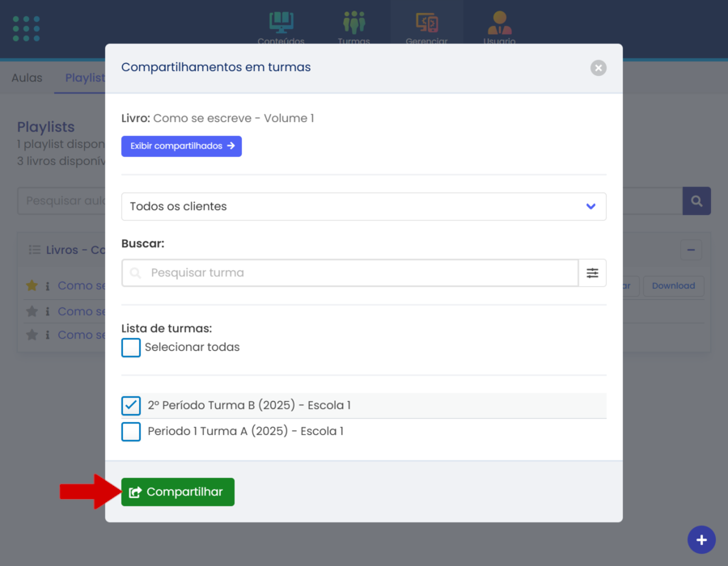Switch to the Aulas tab
The height and width of the screenshot is (566, 728).
tap(27, 78)
